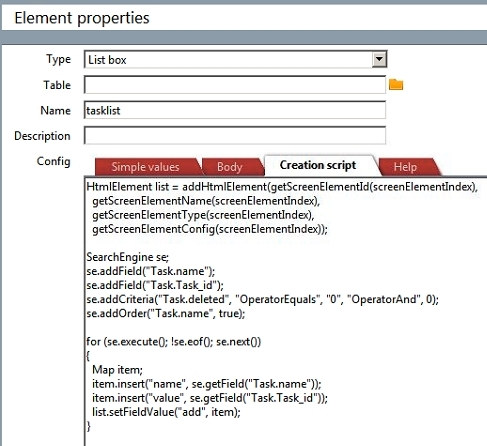487x446 pixels.
Task: Select the Creation script tab
Action: 318,165
